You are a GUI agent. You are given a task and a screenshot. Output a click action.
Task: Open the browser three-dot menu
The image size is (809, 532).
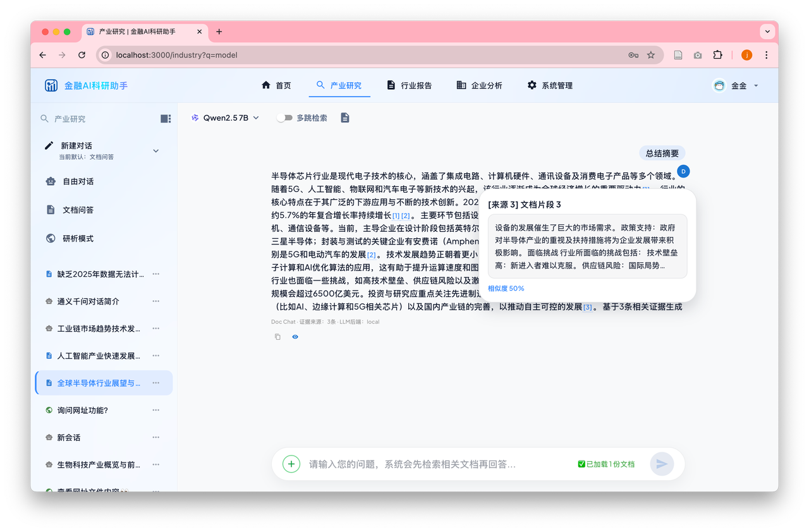click(767, 55)
